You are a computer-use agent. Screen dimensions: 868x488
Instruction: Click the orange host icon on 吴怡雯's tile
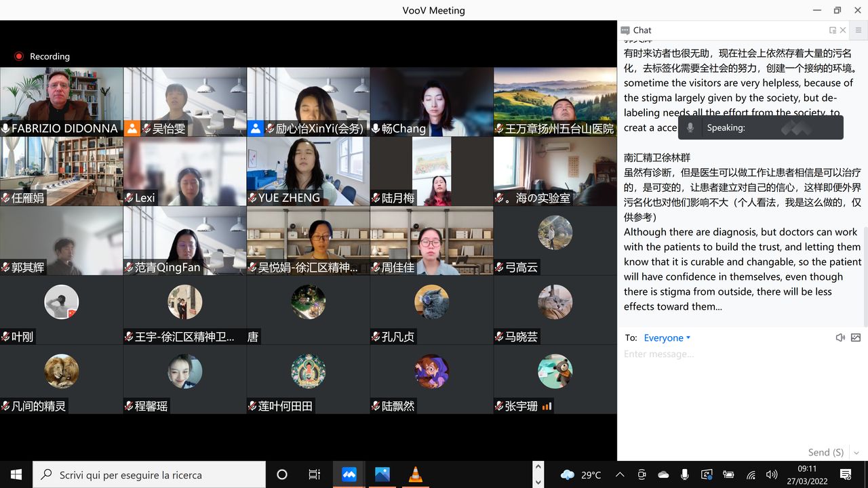pos(132,128)
